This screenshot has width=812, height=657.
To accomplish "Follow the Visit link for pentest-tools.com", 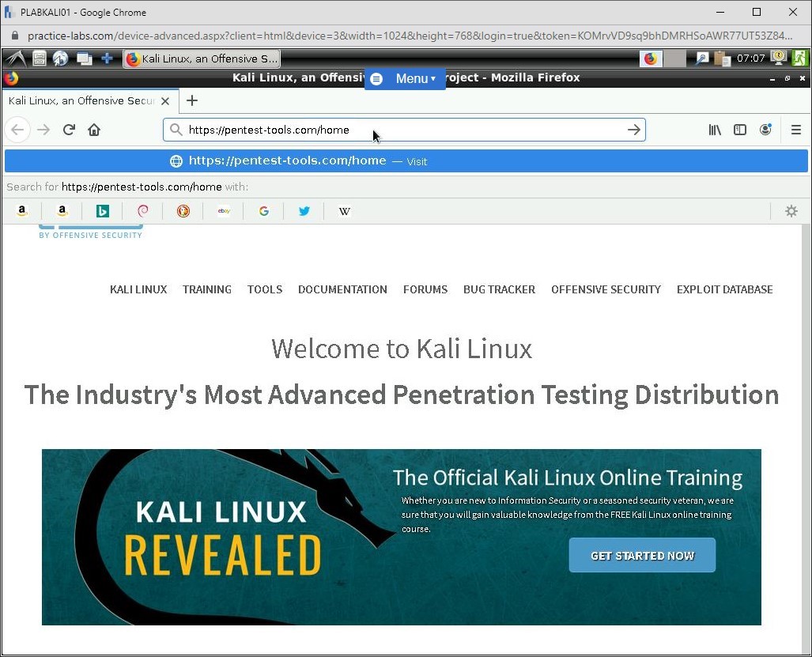I will point(417,161).
